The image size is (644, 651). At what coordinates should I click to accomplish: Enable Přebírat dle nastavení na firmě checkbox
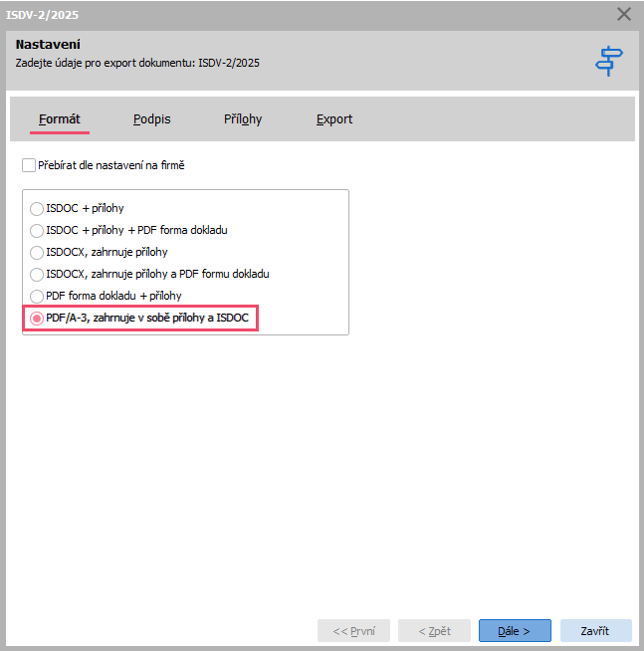tap(29, 165)
